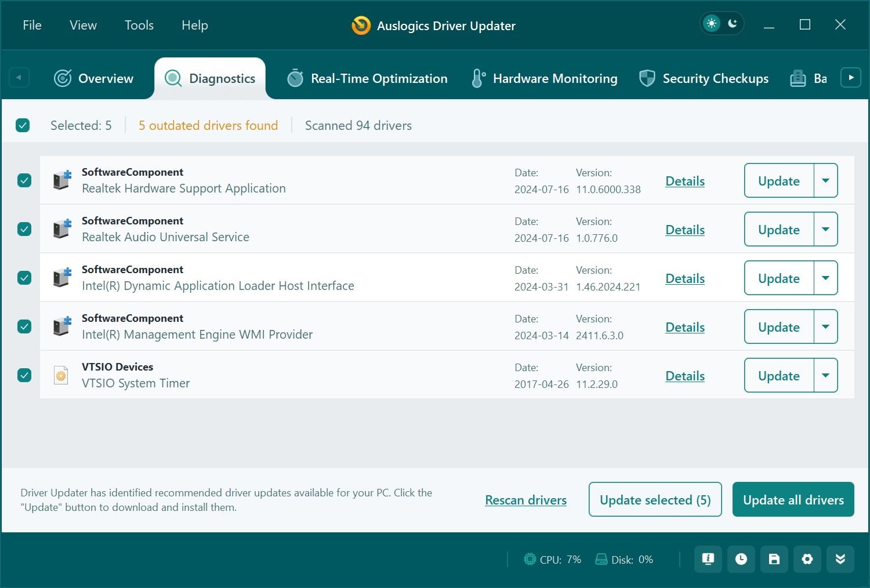Click the Auslogics Driver Updater logo icon
Screen dimensions: 870x588
tap(361, 26)
